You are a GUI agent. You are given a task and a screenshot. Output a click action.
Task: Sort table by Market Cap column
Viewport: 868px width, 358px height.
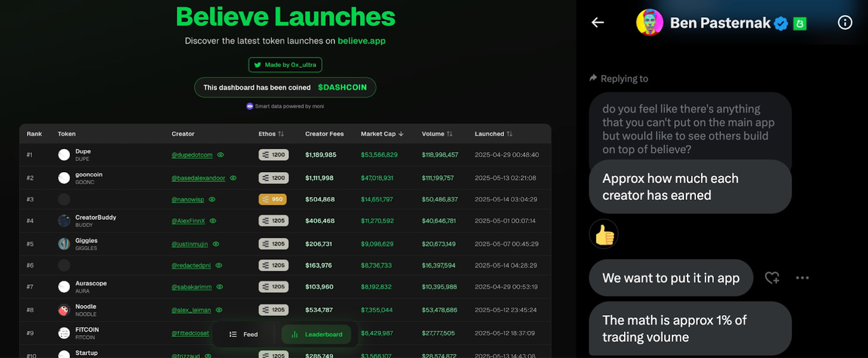pos(382,134)
